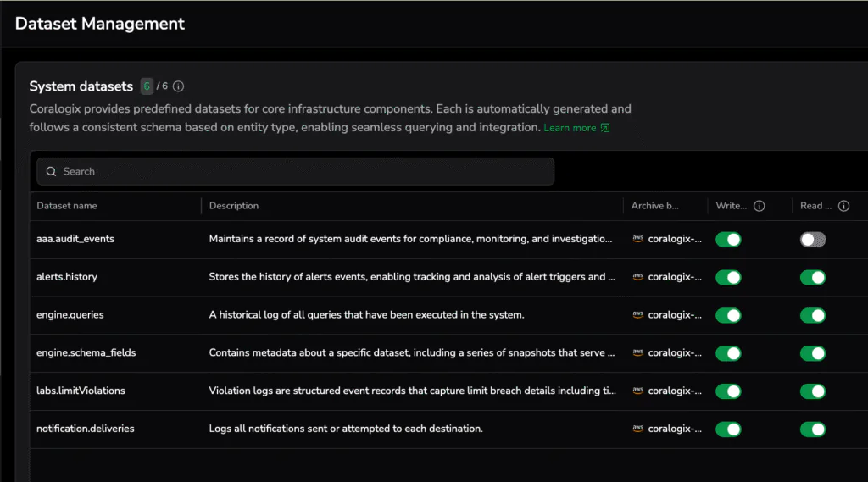Screen dimensions: 868x482
Task: Click AWS icon in engine.queries row
Action: tap(637, 314)
